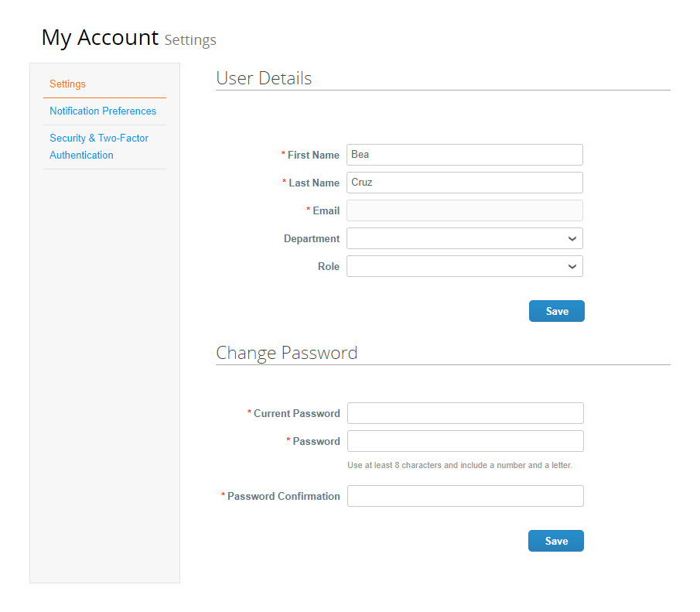Click the Last Name field containing Cruz
The width and height of the screenshot is (700, 612).
(464, 183)
